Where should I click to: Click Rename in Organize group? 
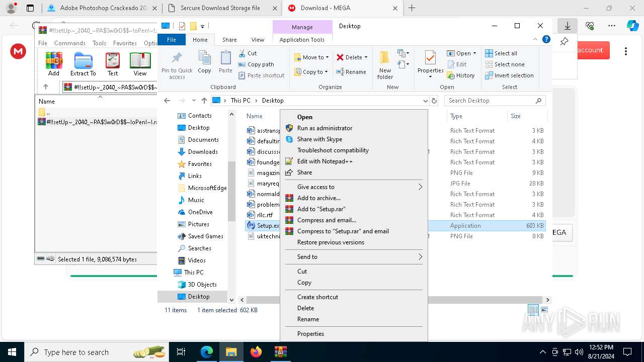[x=351, y=72]
